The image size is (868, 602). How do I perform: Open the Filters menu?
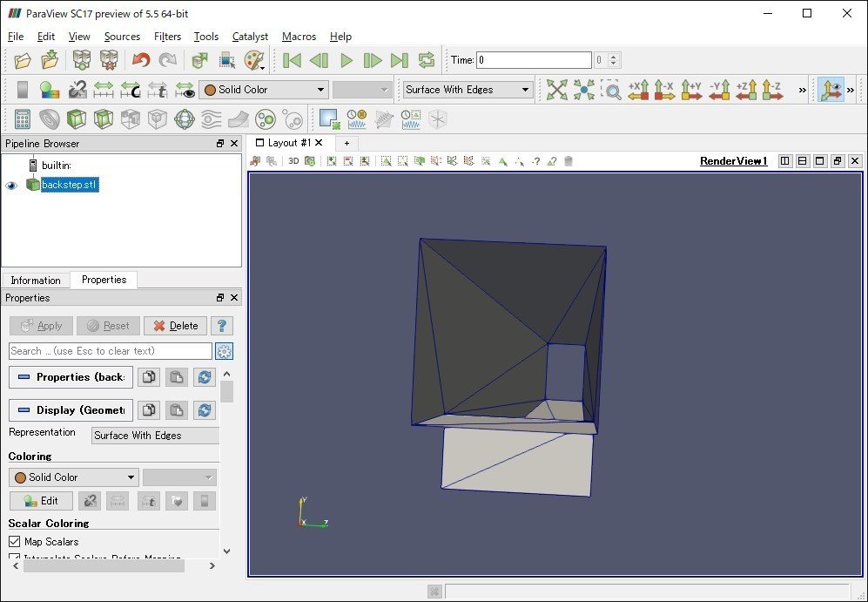pos(167,37)
